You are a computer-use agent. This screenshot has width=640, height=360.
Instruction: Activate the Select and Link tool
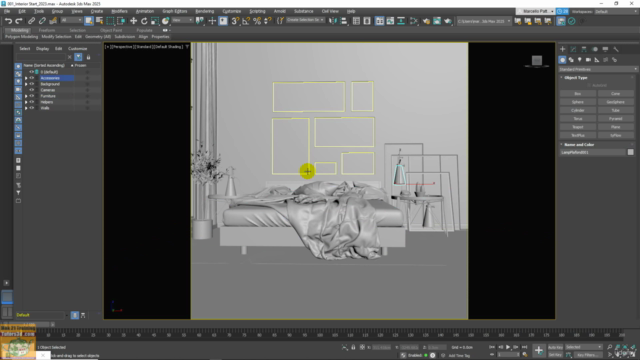pos(31,21)
